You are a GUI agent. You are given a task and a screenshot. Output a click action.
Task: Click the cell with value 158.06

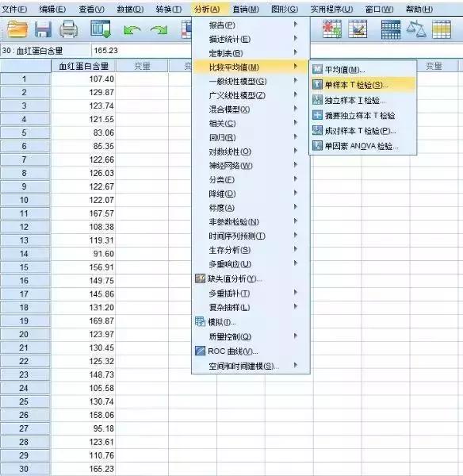point(83,415)
